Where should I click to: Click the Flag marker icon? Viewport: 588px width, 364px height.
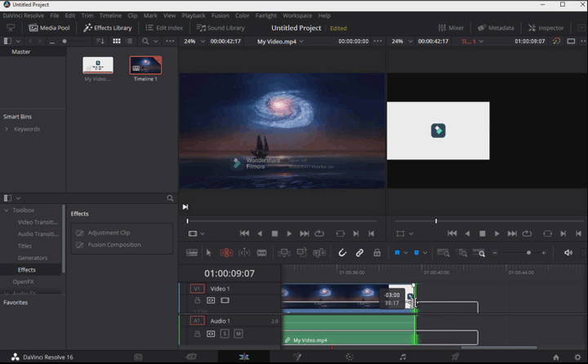pos(398,253)
